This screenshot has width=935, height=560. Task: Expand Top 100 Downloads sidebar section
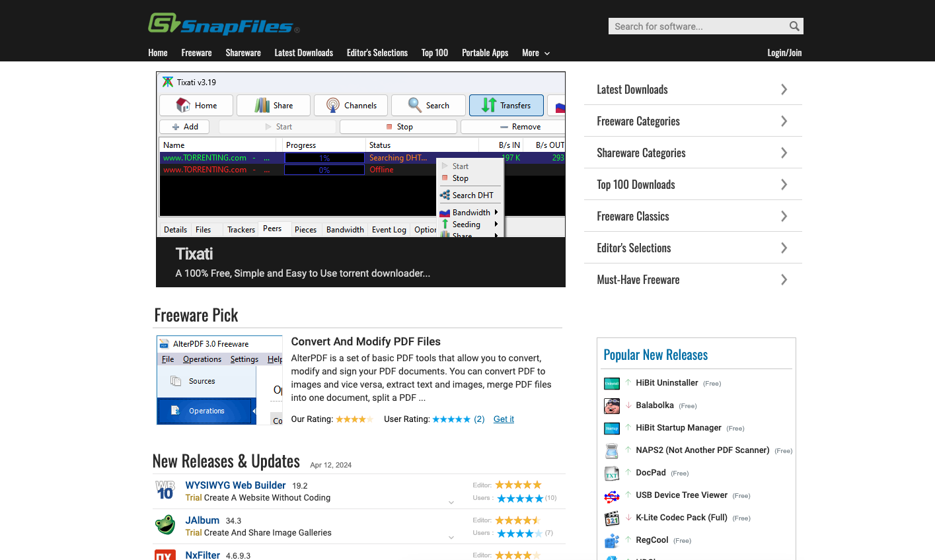[x=693, y=184]
